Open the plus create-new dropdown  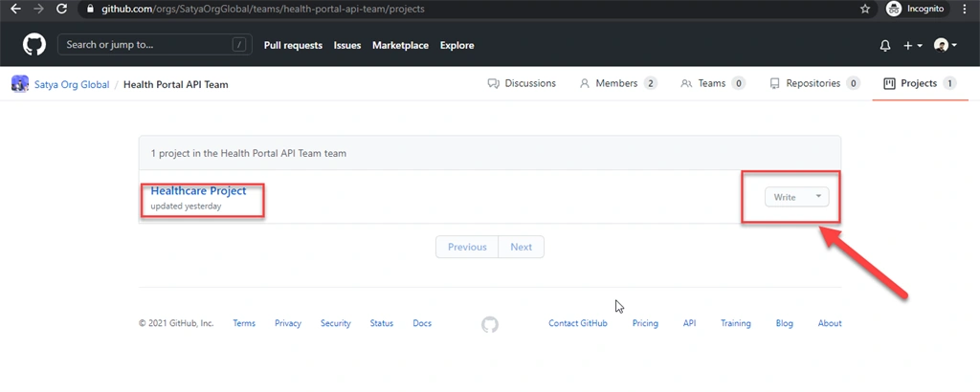[x=912, y=46]
